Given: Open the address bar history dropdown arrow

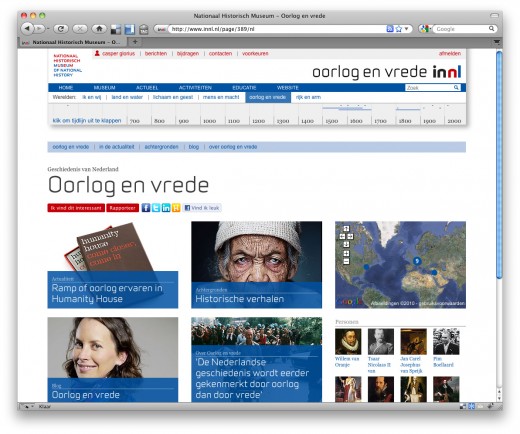Looking at the screenshot, I should click(x=407, y=29).
